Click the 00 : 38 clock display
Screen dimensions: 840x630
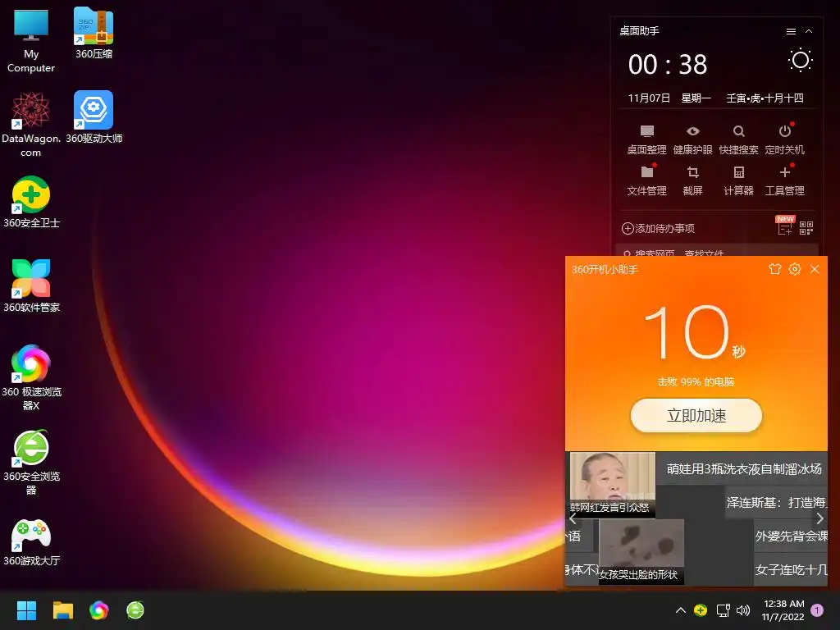click(x=668, y=65)
